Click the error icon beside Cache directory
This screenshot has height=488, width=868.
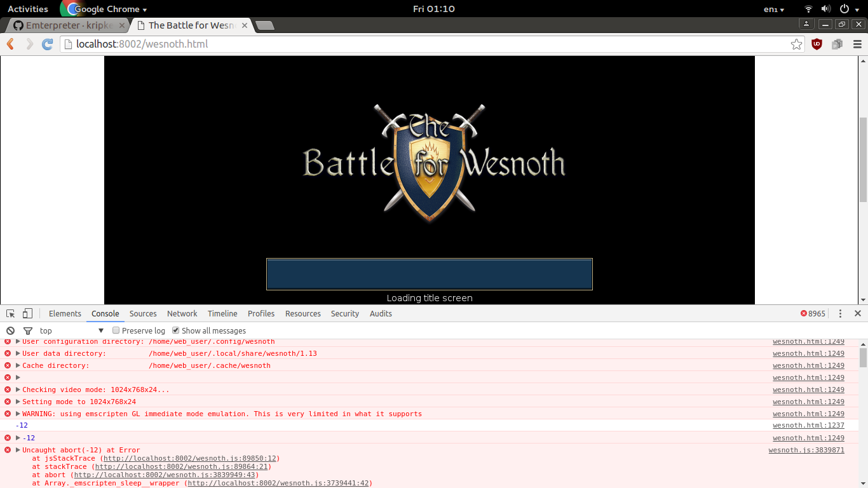pyautogui.click(x=8, y=365)
